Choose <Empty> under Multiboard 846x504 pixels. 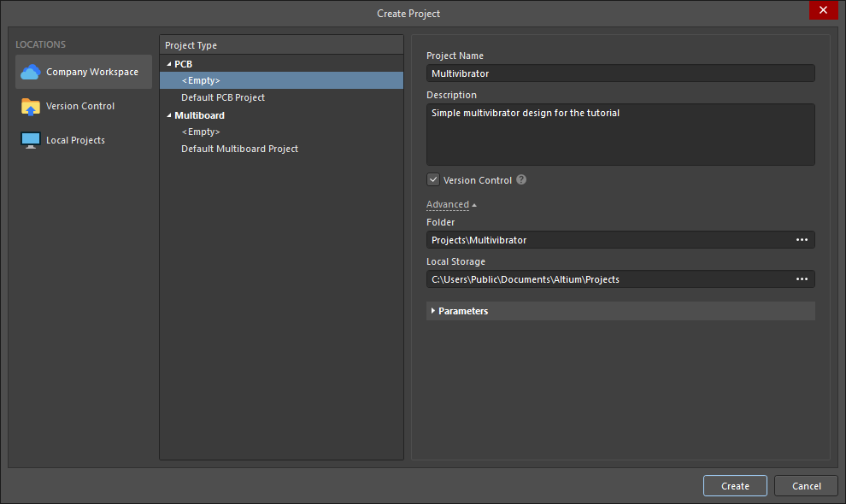pyautogui.click(x=201, y=132)
